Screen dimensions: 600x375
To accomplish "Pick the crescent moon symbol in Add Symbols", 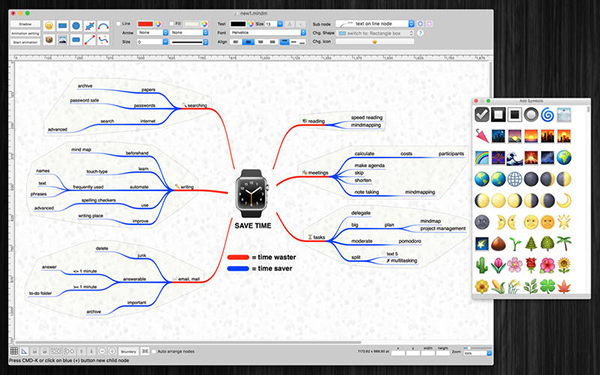I will coord(564,201).
